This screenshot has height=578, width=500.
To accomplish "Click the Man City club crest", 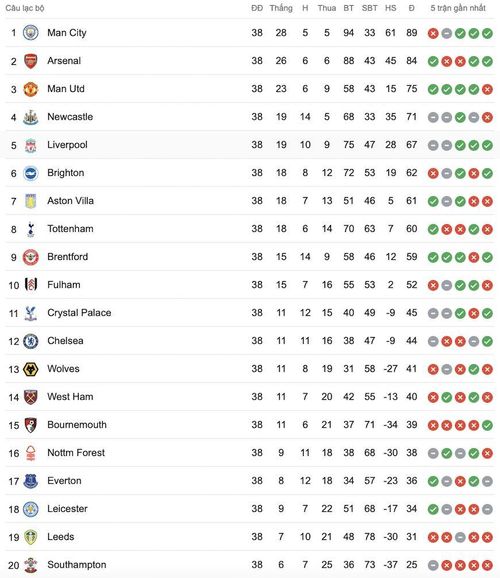I will (31, 33).
